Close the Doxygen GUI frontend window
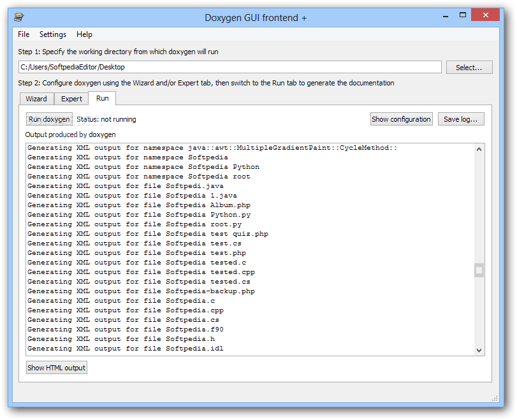517x420 pixels. (485, 15)
